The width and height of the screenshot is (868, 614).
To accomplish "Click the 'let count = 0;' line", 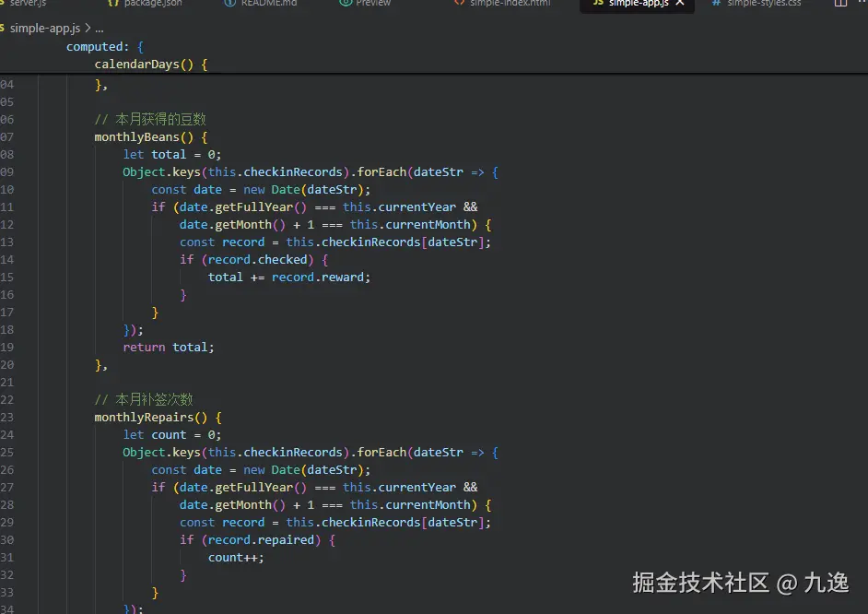I will tap(171, 434).
